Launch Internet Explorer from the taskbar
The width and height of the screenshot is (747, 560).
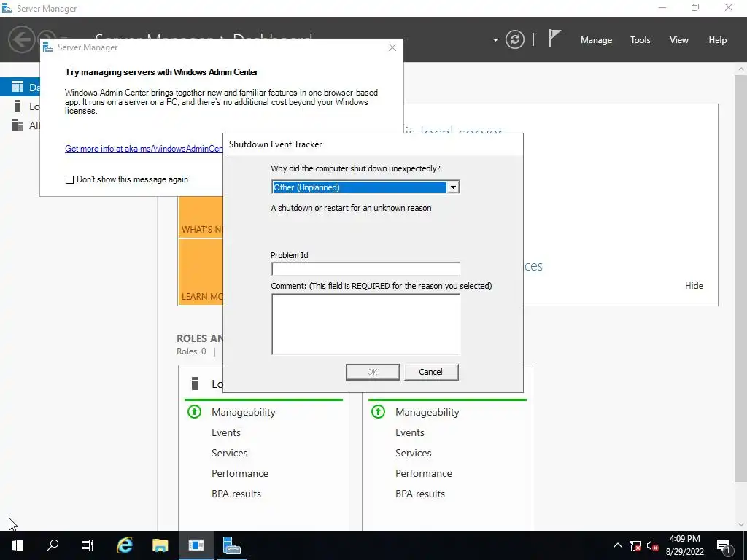pyautogui.click(x=124, y=545)
